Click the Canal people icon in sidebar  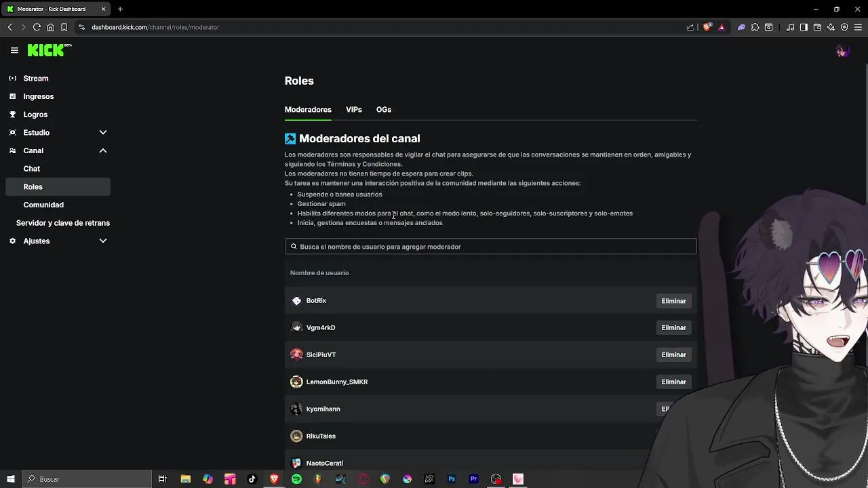tap(12, 150)
